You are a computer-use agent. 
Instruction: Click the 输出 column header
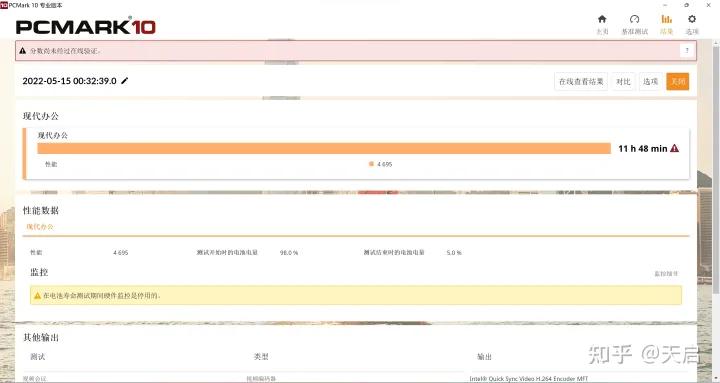(x=484, y=357)
